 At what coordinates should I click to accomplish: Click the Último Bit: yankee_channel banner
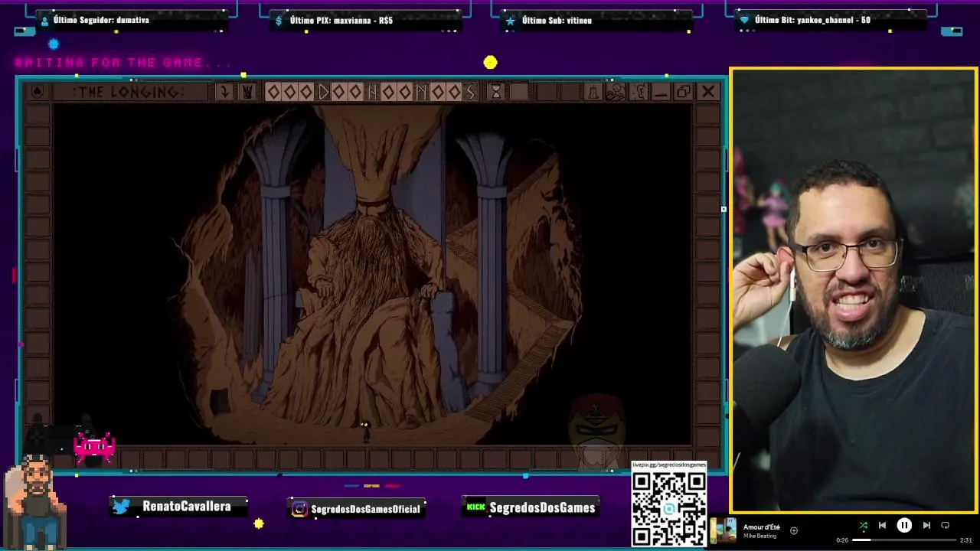tap(831, 20)
